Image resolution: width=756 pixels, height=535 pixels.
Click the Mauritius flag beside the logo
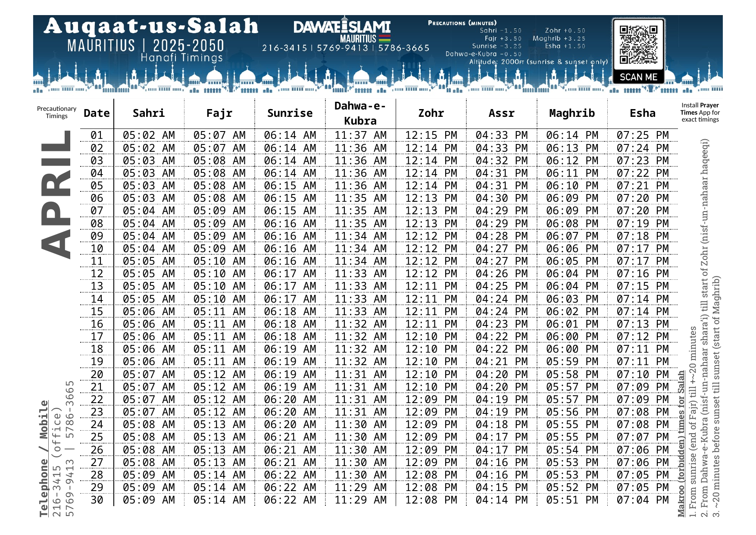coord(384,38)
